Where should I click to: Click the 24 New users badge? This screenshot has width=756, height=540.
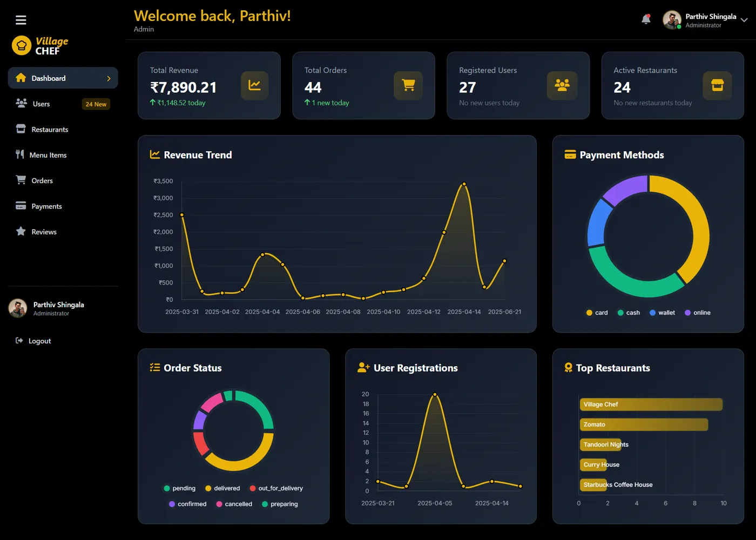[x=96, y=104]
